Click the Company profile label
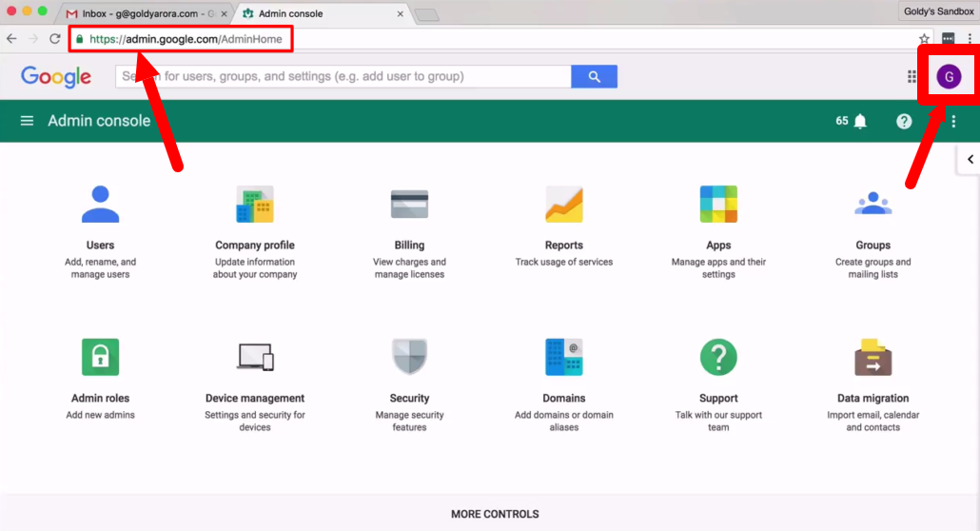The image size is (980, 531). 255,246
